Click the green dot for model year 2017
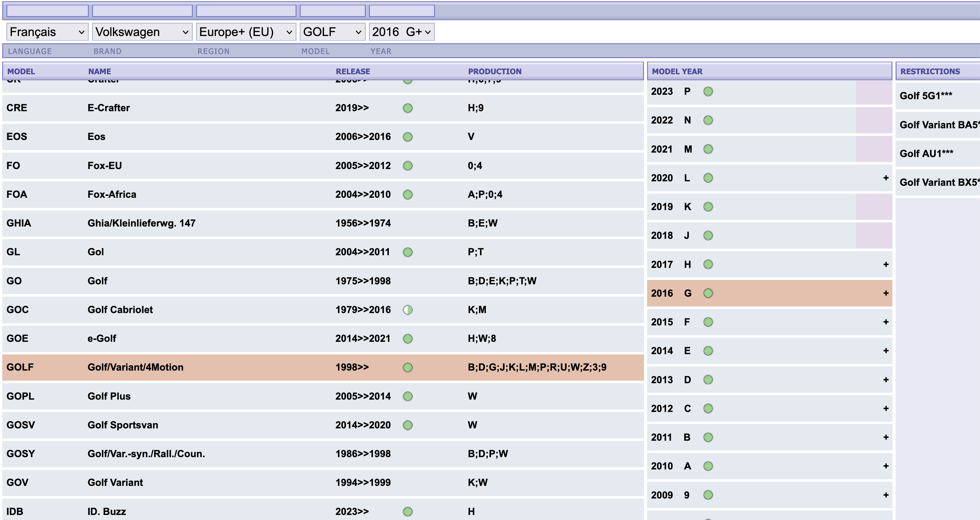980x520 pixels. point(708,264)
